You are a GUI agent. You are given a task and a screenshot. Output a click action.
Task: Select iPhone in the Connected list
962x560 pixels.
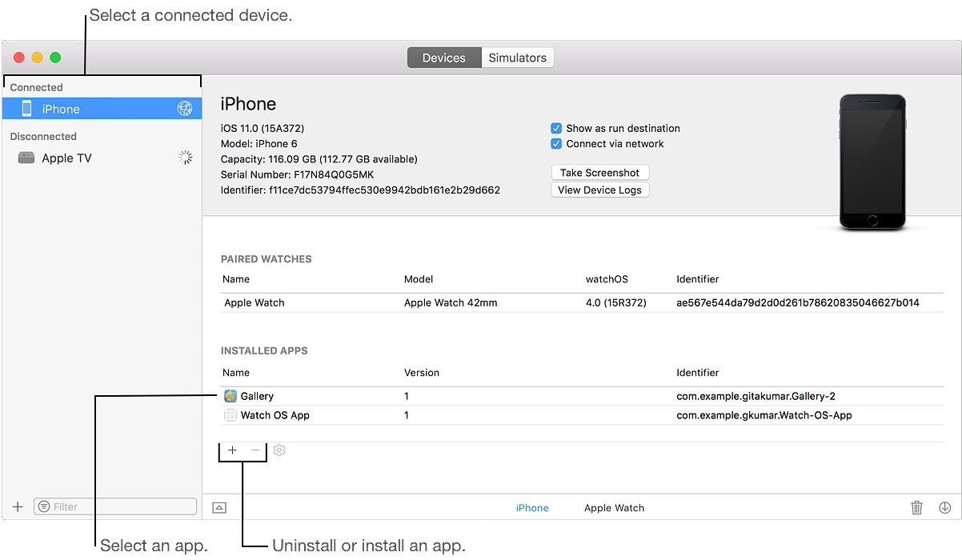pyautogui.click(x=102, y=109)
